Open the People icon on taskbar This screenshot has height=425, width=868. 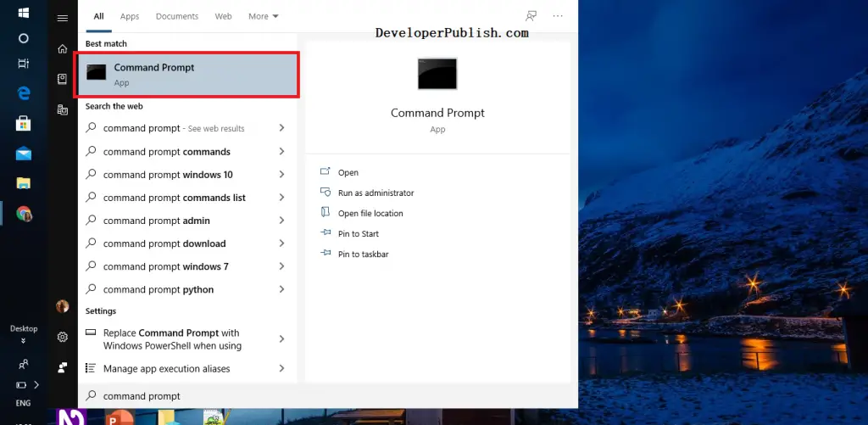23,364
